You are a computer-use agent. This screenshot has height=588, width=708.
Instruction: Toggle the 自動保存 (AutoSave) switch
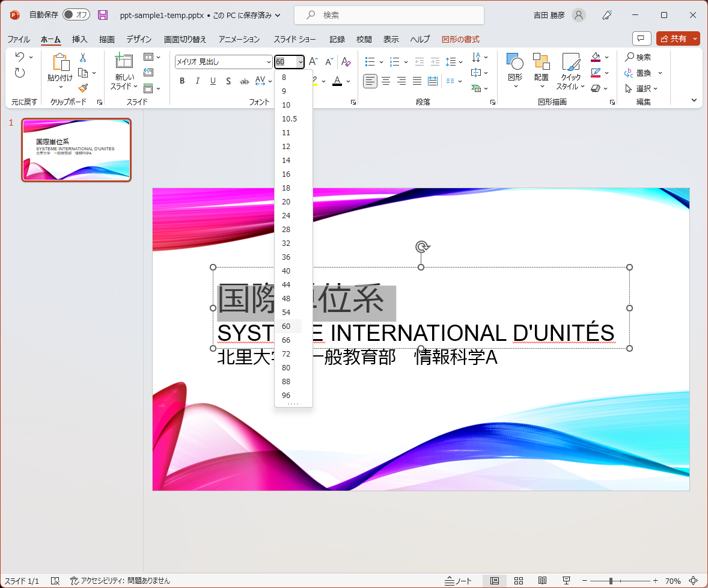pos(76,15)
